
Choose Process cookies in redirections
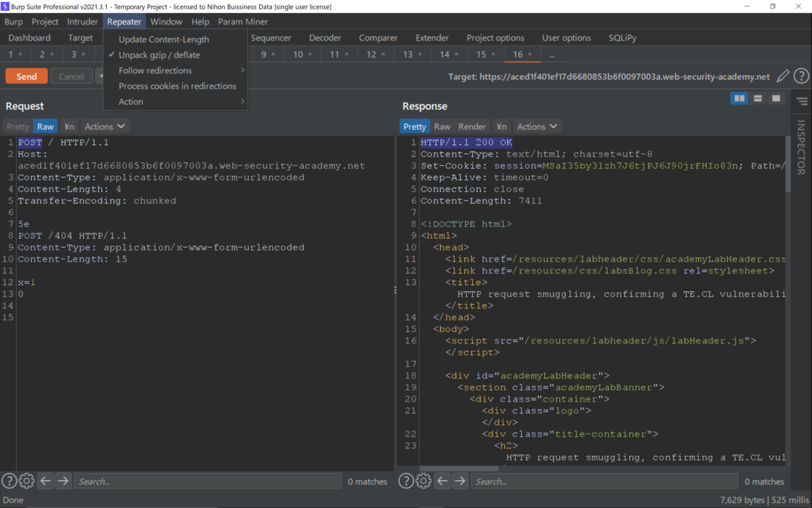(175, 86)
